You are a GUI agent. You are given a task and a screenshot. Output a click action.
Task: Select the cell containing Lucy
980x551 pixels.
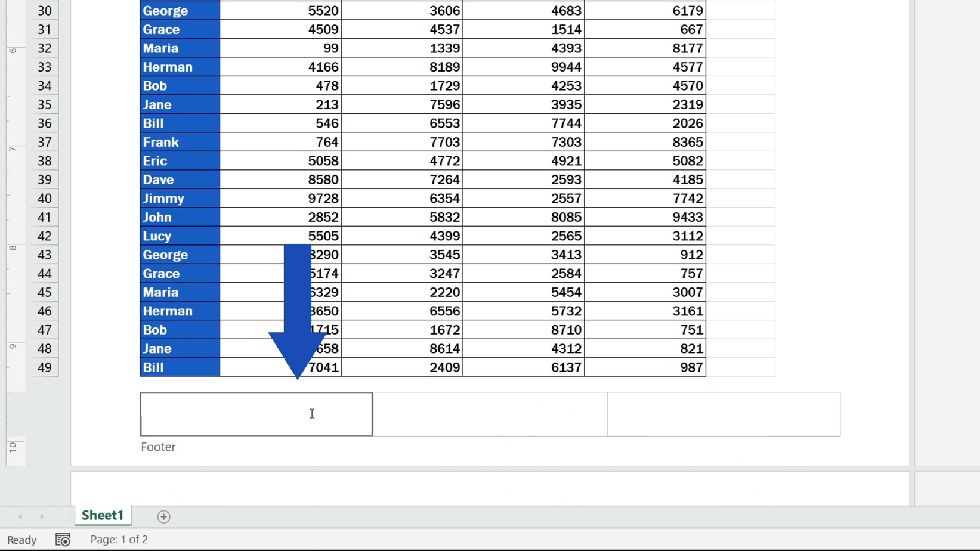(x=179, y=236)
